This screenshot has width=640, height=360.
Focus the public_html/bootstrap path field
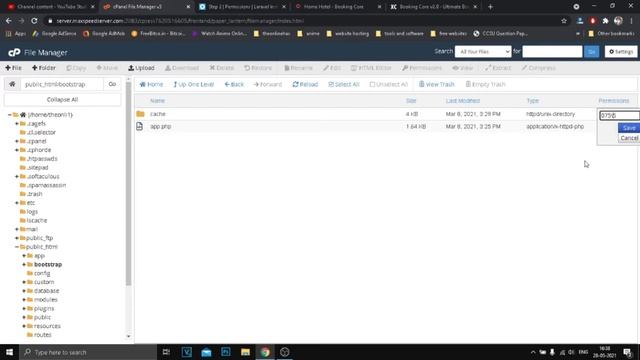[62, 84]
